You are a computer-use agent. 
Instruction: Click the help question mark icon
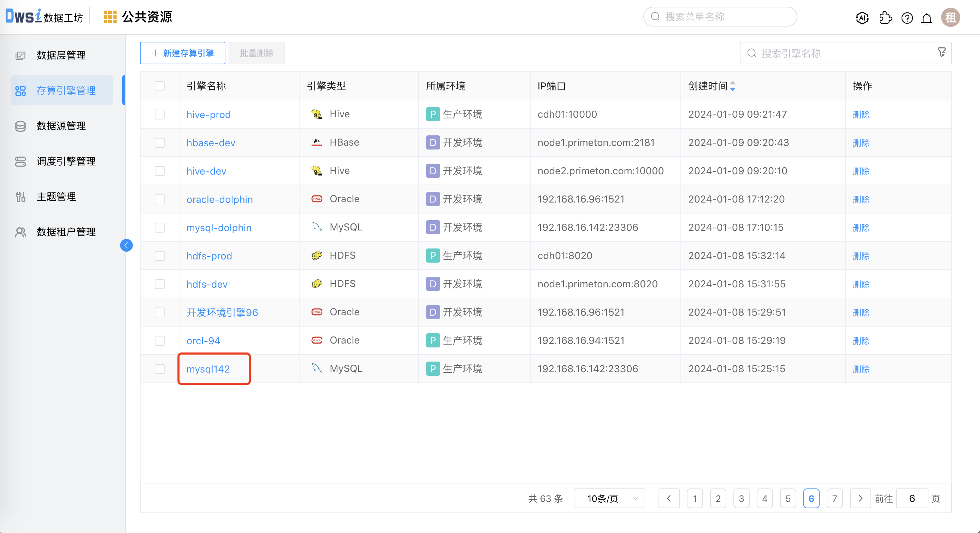click(x=907, y=18)
